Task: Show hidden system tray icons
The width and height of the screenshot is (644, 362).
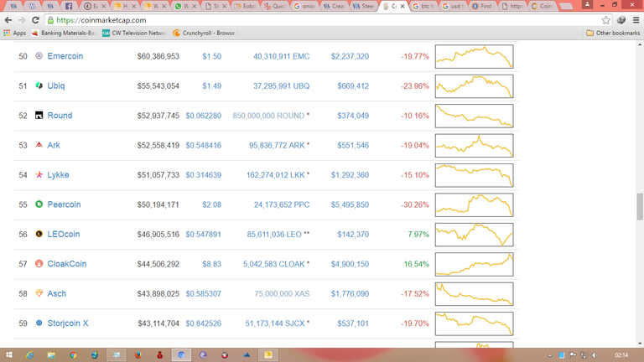Action: (x=550, y=355)
